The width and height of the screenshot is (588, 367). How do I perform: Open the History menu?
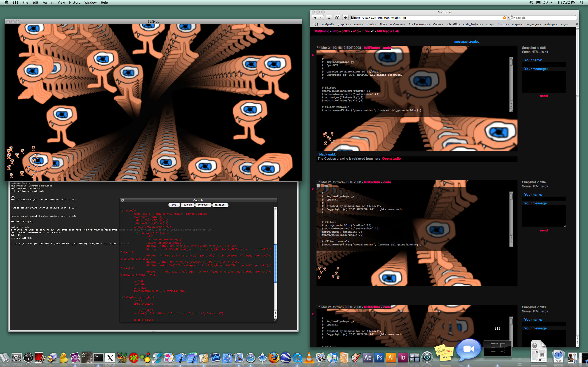click(74, 3)
